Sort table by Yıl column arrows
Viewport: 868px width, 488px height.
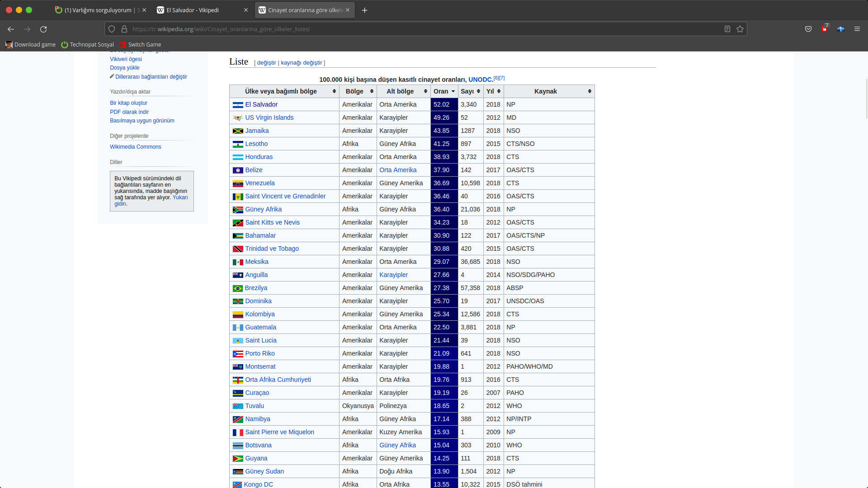click(x=499, y=91)
